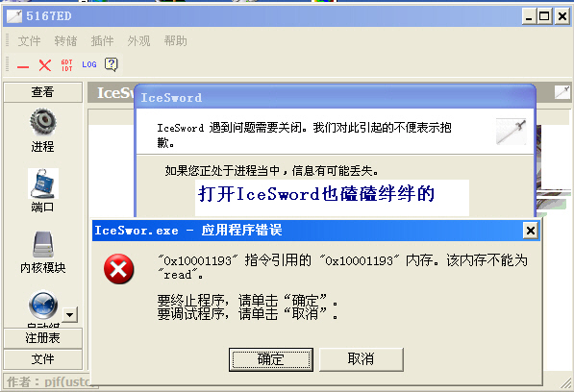The height and width of the screenshot is (392, 574).
Task: Collapse the 查看 sidebar section header
Action: 43,92
